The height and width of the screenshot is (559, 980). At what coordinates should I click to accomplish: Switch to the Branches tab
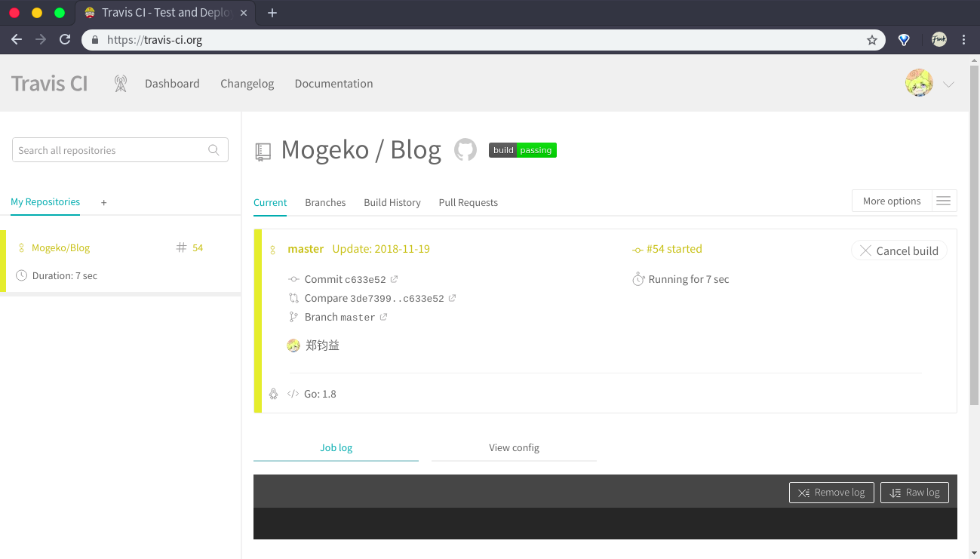(x=325, y=202)
